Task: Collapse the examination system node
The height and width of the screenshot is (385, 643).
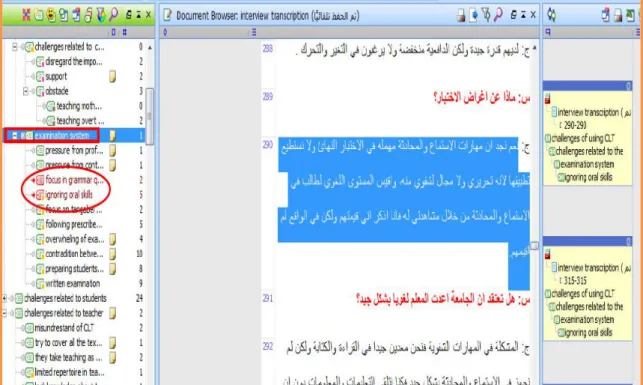Action: (15, 135)
